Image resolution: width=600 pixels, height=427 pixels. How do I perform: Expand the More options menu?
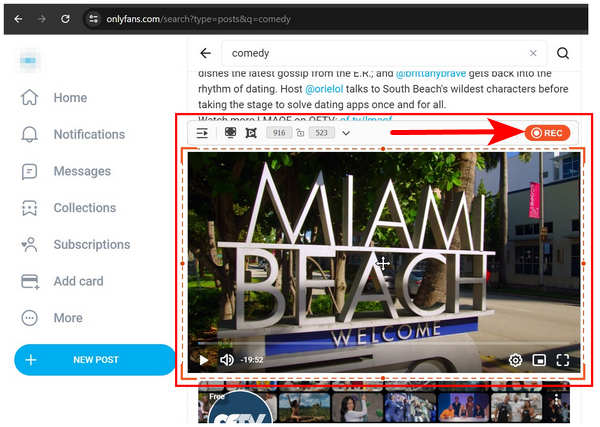pos(67,318)
